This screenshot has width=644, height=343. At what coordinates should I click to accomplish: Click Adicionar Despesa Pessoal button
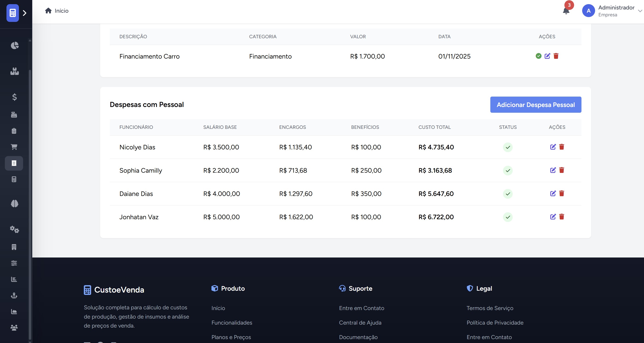(x=536, y=105)
